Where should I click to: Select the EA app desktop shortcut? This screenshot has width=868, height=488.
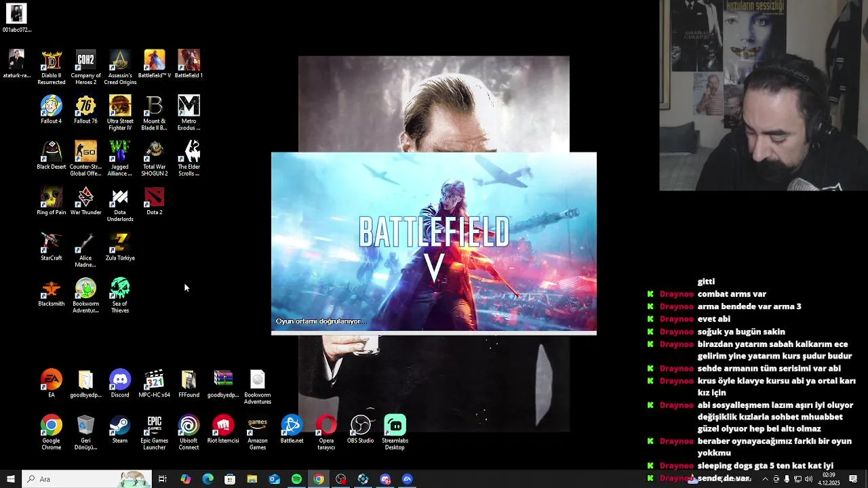pos(52,383)
